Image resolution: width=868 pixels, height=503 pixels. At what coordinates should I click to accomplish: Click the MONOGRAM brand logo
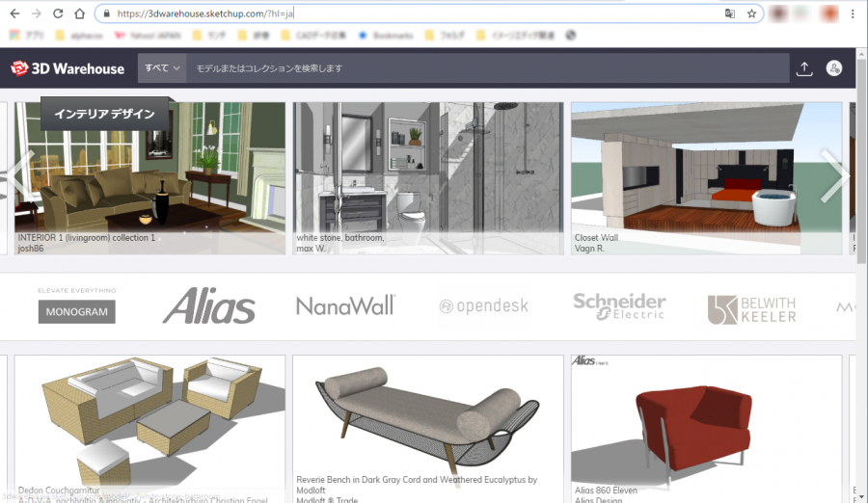(x=77, y=305)
